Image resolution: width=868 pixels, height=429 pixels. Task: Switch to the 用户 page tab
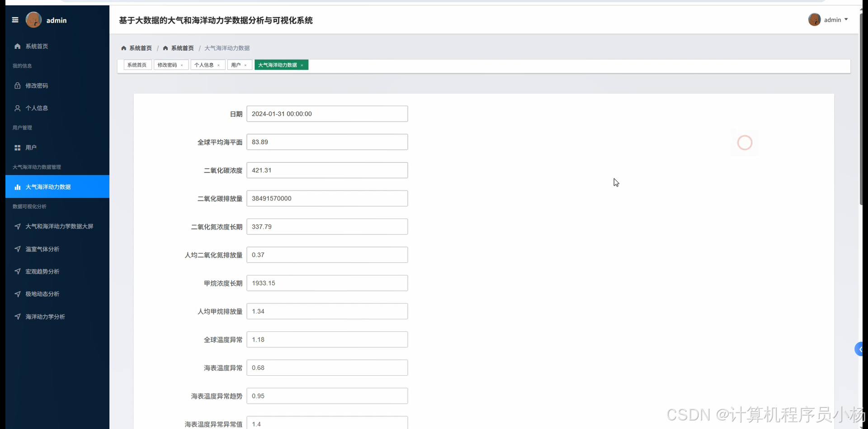click(240, 65)
